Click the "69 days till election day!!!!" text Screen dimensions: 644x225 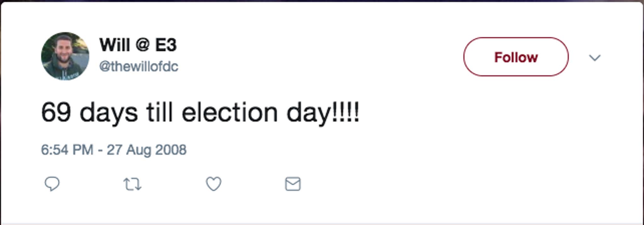point(200,113)
